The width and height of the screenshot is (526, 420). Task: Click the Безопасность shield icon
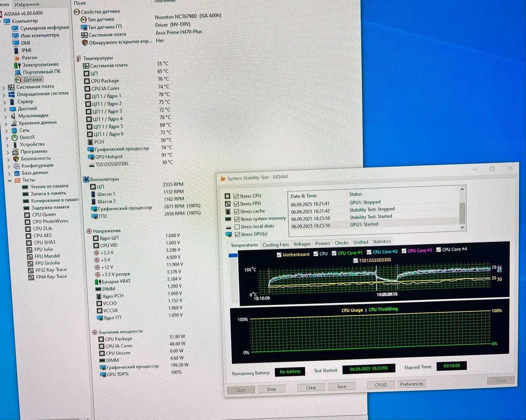click(16, 159)
